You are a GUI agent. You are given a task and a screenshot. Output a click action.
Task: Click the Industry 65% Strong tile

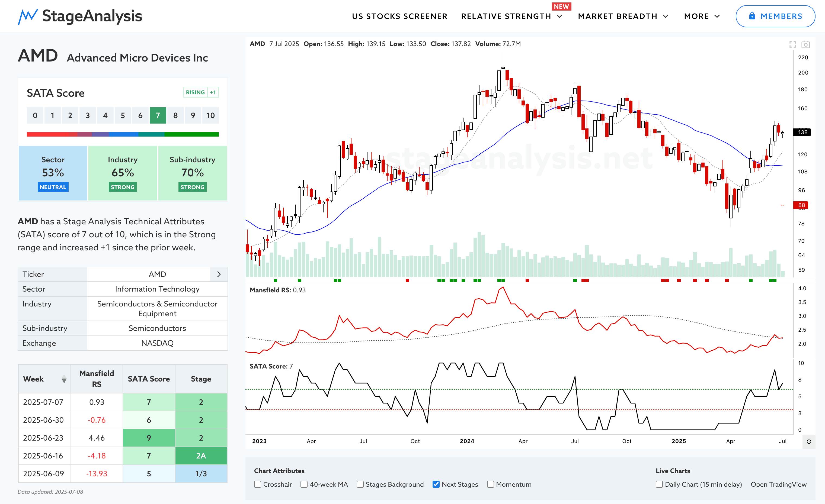click(x=123, y=173)
